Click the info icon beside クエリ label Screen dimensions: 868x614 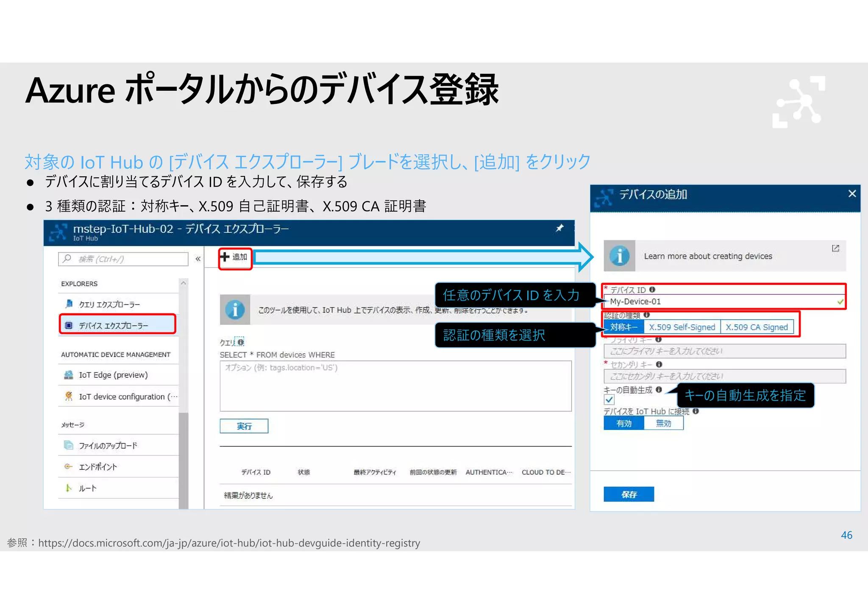(x=241, y=342)
